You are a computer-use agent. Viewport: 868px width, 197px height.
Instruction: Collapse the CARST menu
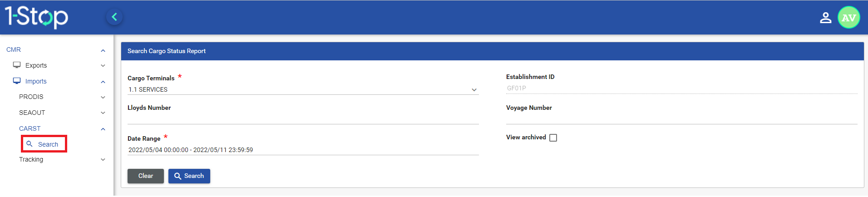coord(103,129)
